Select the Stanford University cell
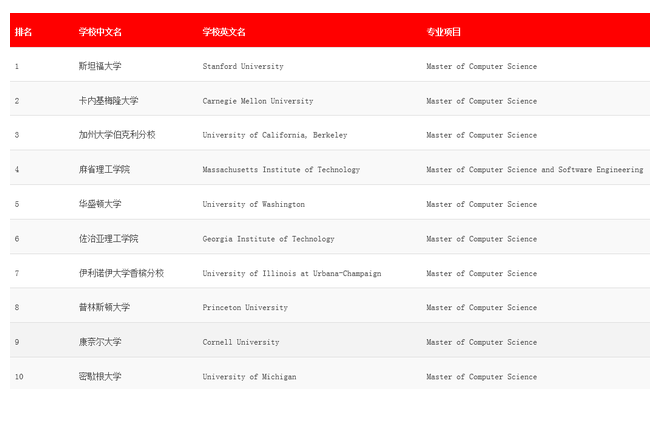This screenshot has height=442, width=657. coord(243,67)
